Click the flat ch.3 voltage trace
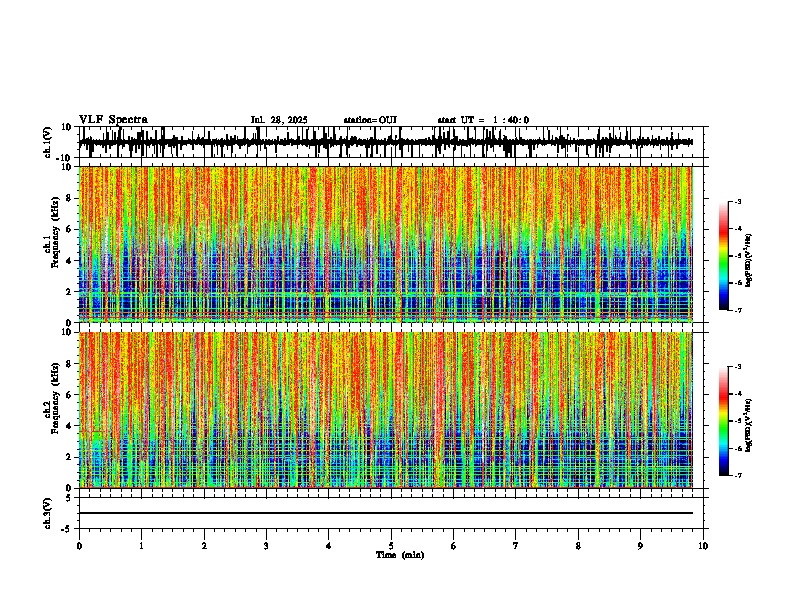 pos(386,513)
